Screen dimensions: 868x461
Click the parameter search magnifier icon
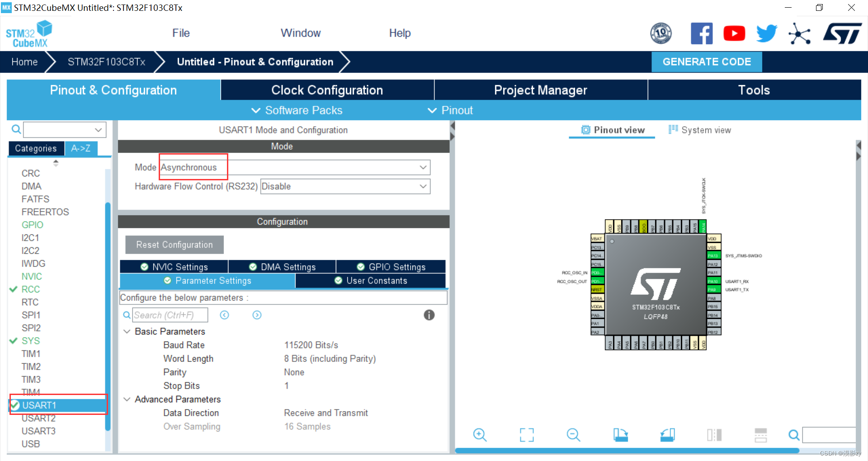(127, 315)
